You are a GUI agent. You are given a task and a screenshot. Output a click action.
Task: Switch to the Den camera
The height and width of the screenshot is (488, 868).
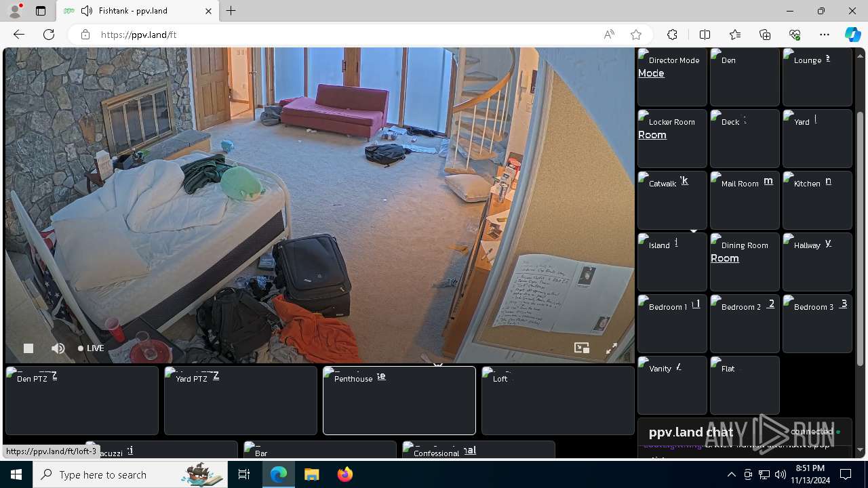[745, 77]
